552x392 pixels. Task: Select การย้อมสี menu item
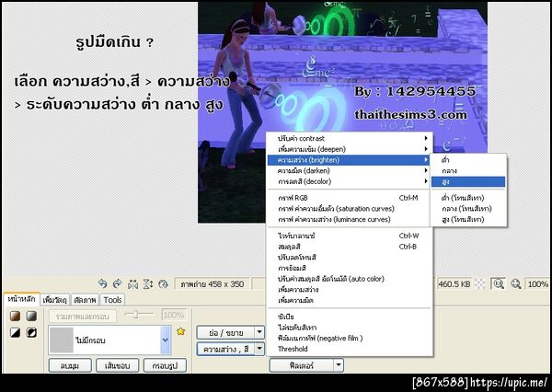point(349,268)
